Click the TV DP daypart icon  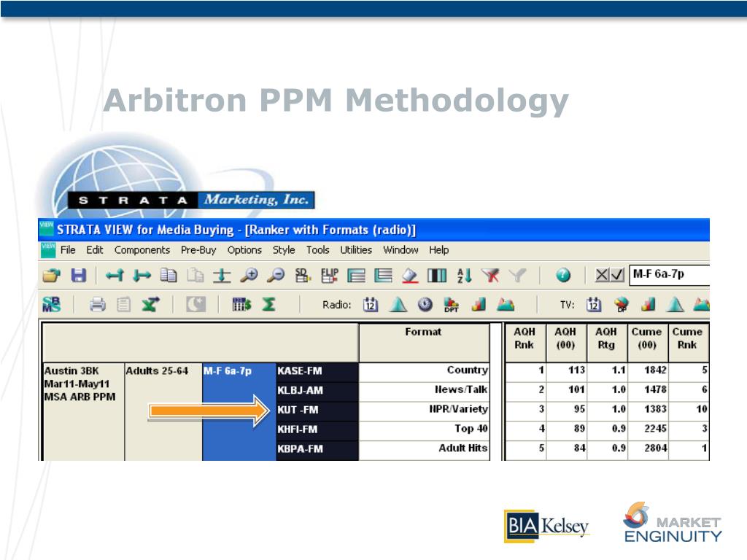(x=622, y=305)
